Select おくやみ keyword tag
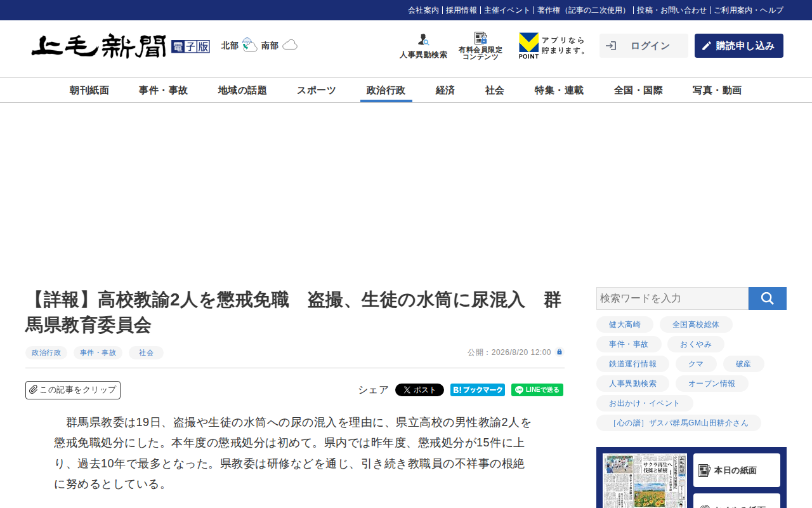The height and width of the screenshot is (508, 812). pos(696,344)
